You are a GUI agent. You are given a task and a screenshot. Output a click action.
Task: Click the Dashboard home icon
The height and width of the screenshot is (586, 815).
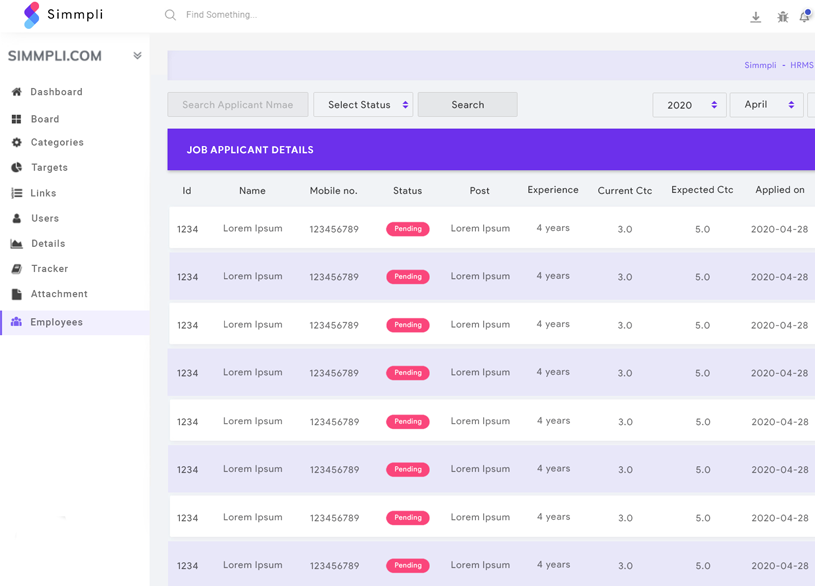pos(17,92)
